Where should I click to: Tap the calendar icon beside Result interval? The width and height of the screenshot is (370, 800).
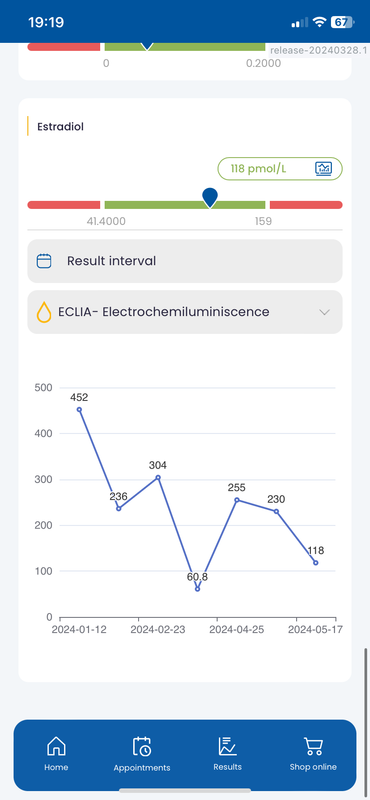click(x=44, y=261)
